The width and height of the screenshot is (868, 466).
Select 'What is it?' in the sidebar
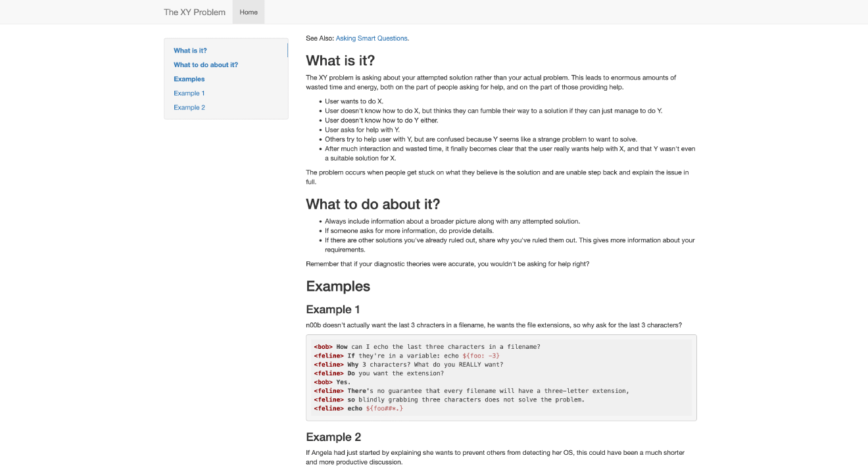coord(190,51)
